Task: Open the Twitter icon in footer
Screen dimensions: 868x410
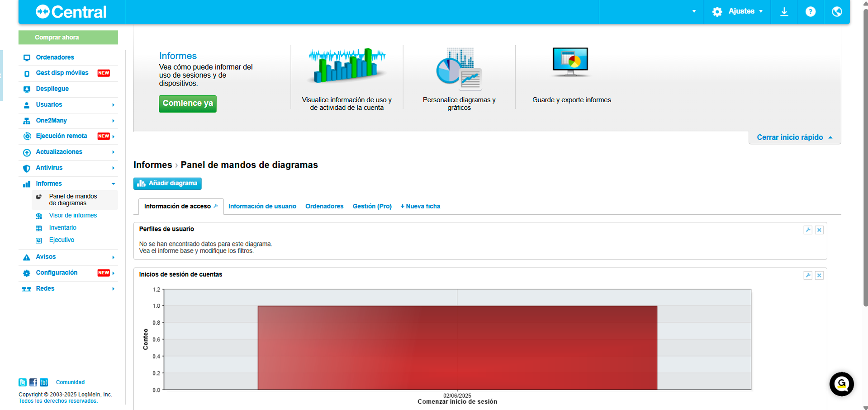Action: 23,382
